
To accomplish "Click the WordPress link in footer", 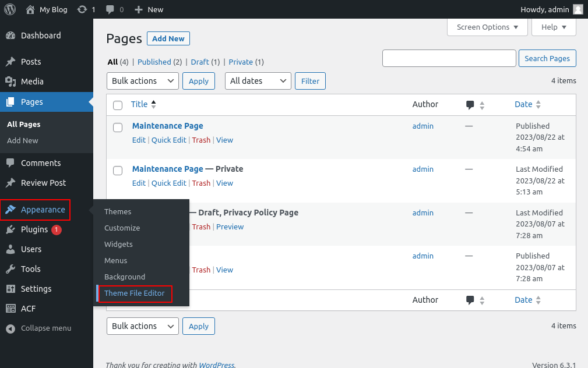I will [x=217, y=365].
